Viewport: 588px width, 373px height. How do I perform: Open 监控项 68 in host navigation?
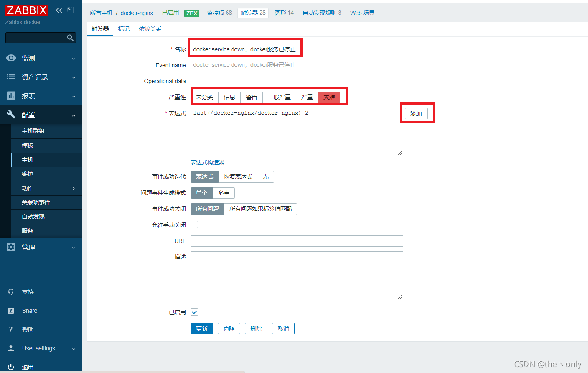pos(219,13)
